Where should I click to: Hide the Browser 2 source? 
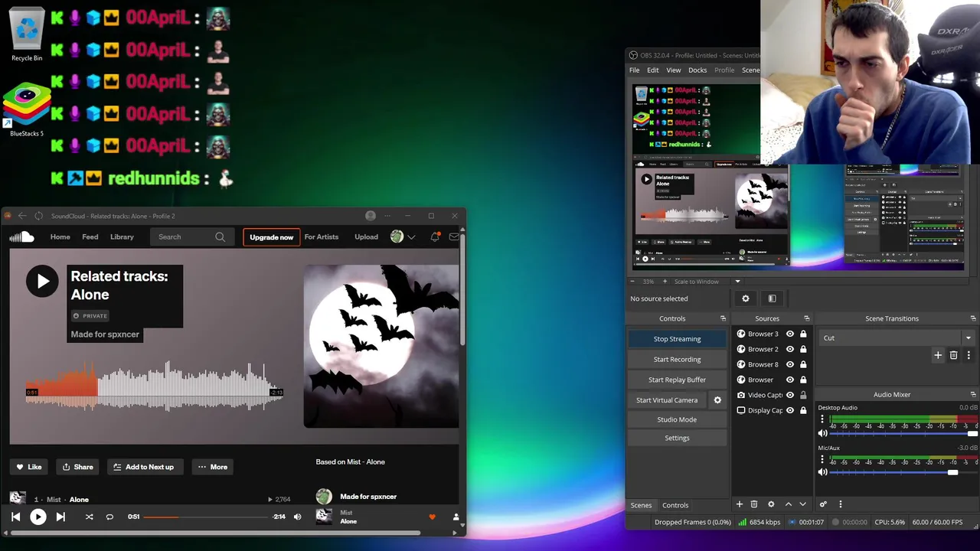point(790,349)
